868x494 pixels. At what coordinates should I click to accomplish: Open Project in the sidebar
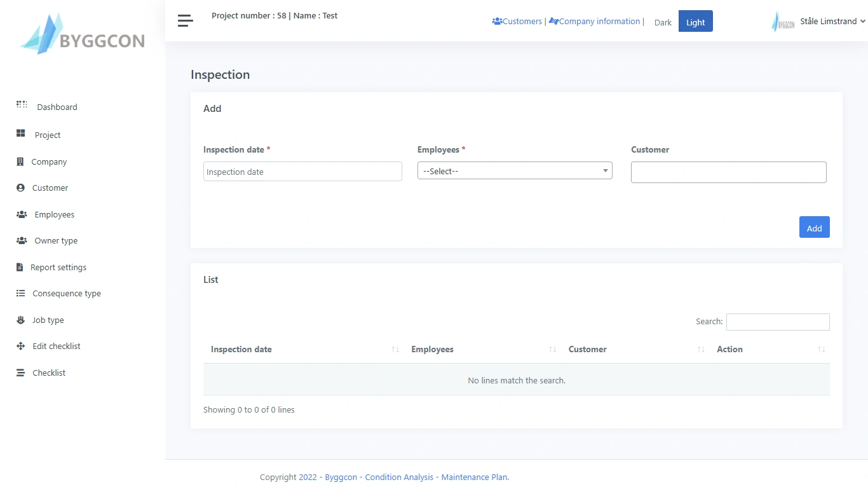click(48, 135)
